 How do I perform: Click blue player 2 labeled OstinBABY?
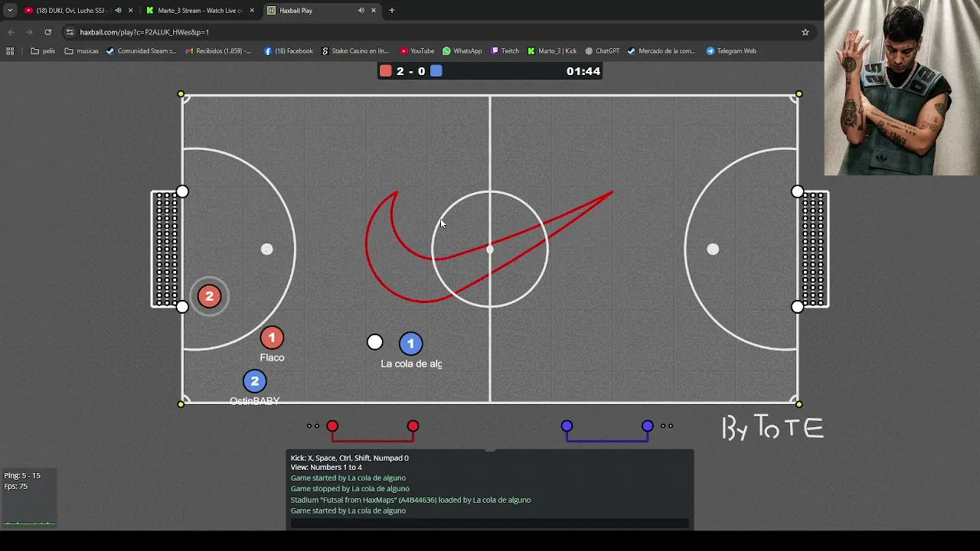(254, 381)
